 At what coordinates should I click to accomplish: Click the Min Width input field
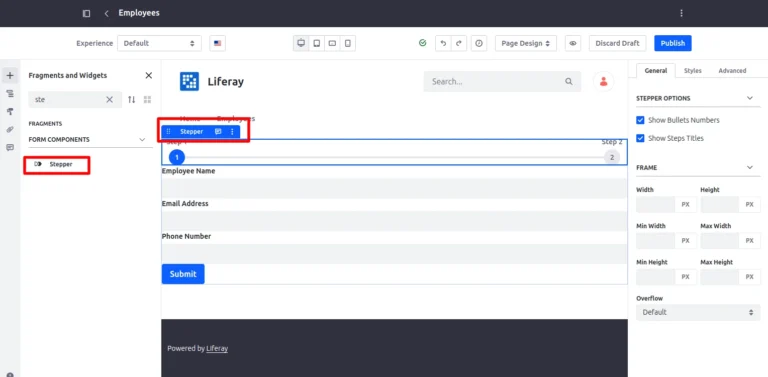tap(656, 241)
